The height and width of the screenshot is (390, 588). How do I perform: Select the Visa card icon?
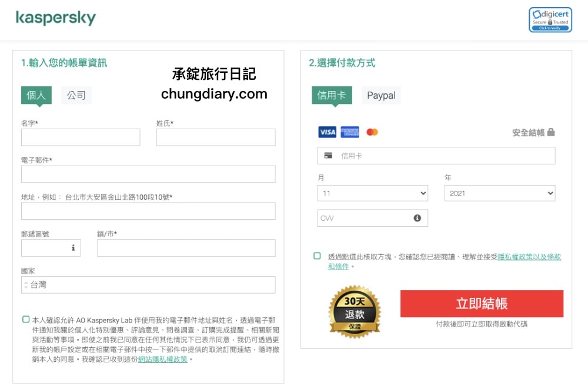point(325,132)
